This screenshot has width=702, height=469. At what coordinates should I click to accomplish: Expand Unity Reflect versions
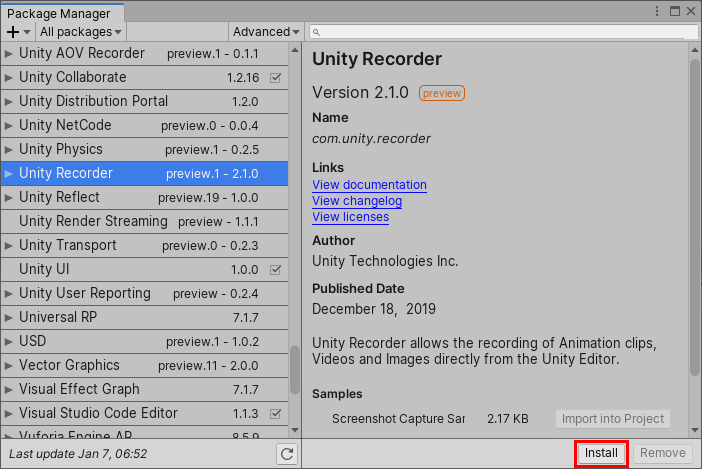coord(9,197)
